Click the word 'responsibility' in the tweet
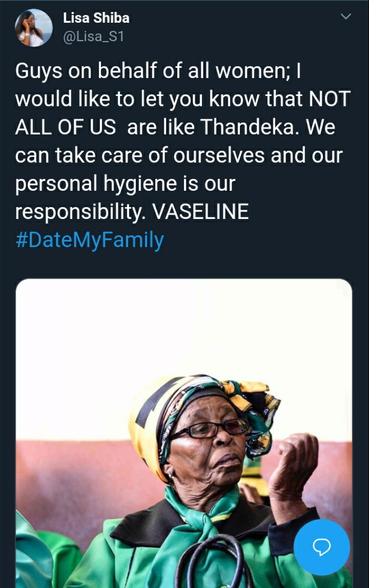369x588 pixels. point(79,212)
